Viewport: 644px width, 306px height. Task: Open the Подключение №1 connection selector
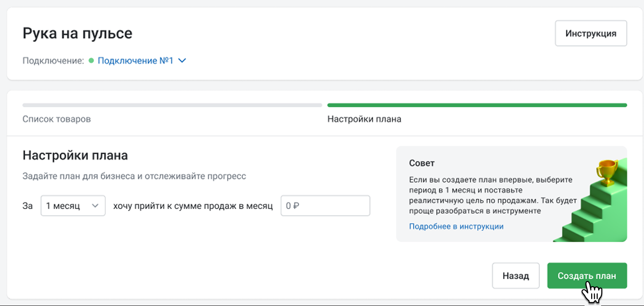point(135,61)
